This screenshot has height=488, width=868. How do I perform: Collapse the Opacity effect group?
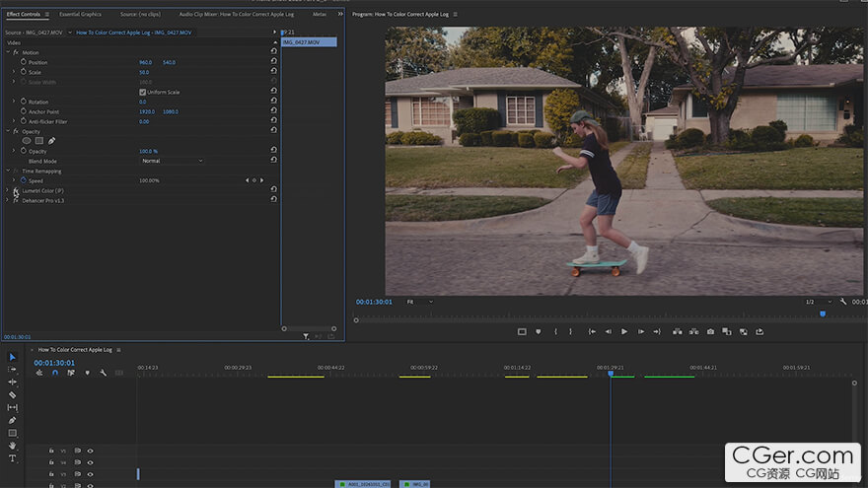8,132
